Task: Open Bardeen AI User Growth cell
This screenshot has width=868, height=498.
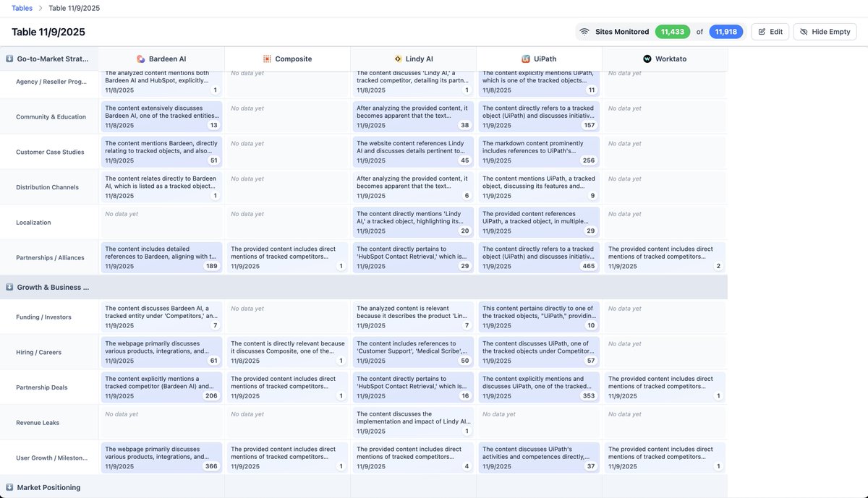Action: [161, 458]
